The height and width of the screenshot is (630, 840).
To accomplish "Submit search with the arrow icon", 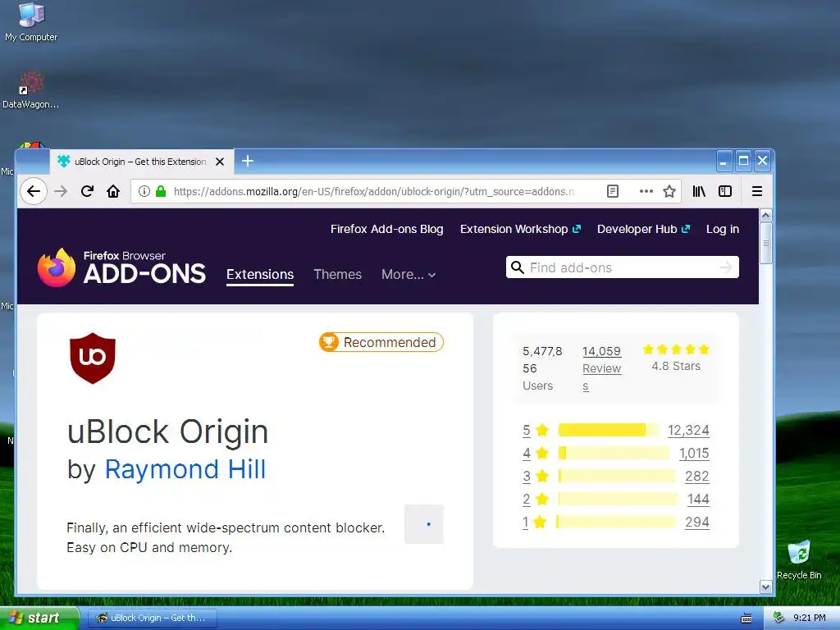I will click(726, 267).
